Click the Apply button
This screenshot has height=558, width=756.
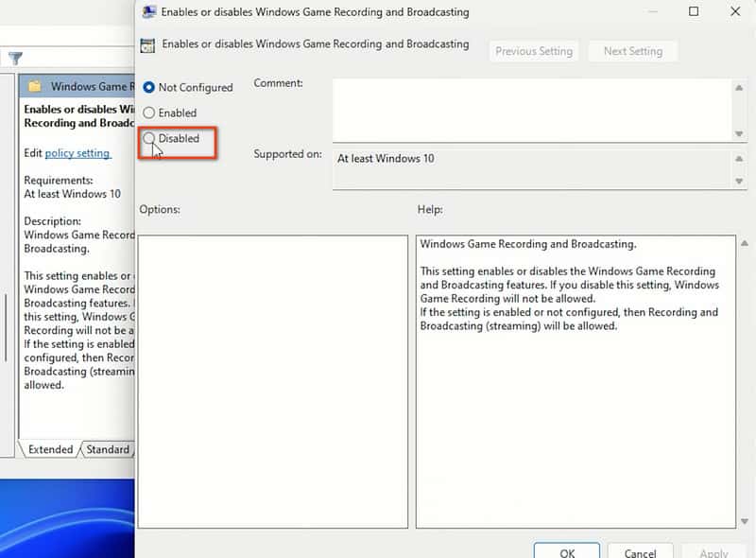pos(713,552)
